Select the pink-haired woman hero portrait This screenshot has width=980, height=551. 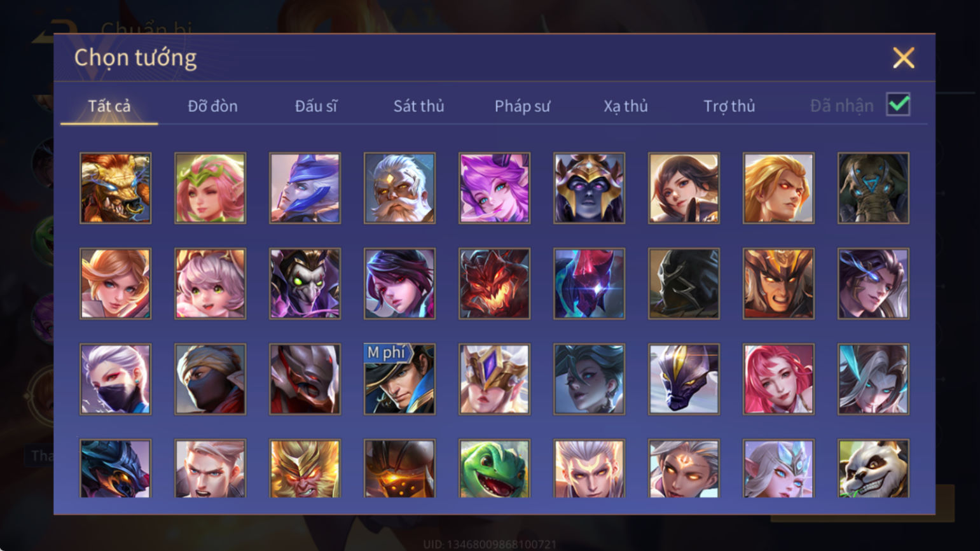coord(778,379)
